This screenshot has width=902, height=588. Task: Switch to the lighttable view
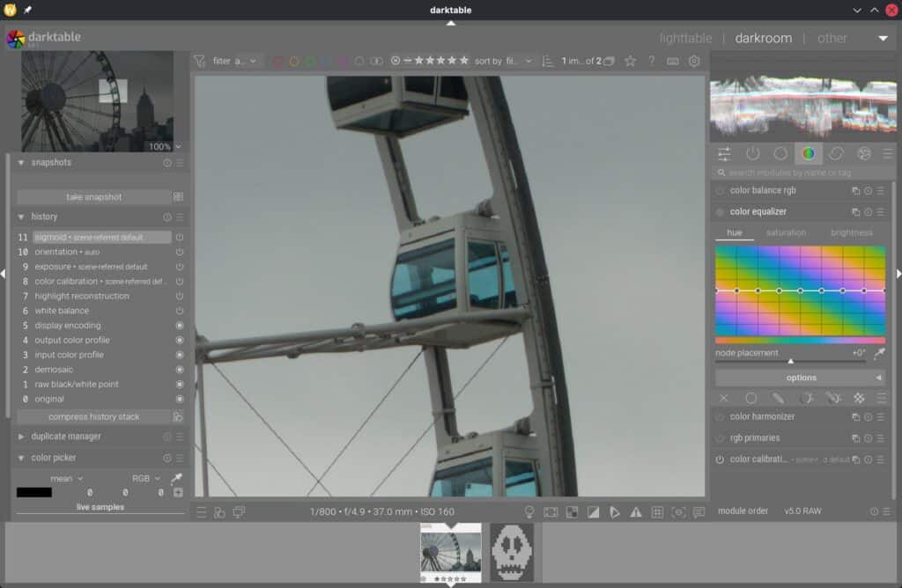[x=685, y=39]
